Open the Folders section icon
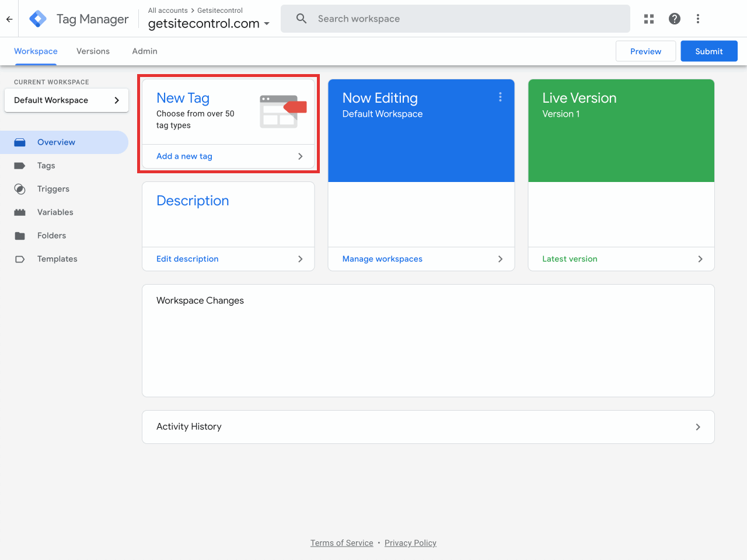This screenshot has width=747, height=560. pos(20,236)
